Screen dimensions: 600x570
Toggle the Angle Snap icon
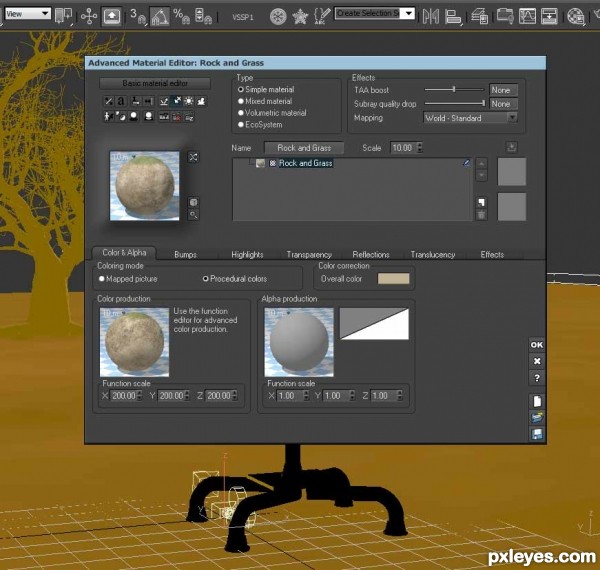pos(160,16)
